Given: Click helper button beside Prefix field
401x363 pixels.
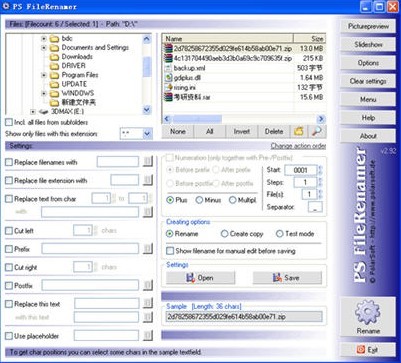Looking at the screenshot, I should pos(147,249).
